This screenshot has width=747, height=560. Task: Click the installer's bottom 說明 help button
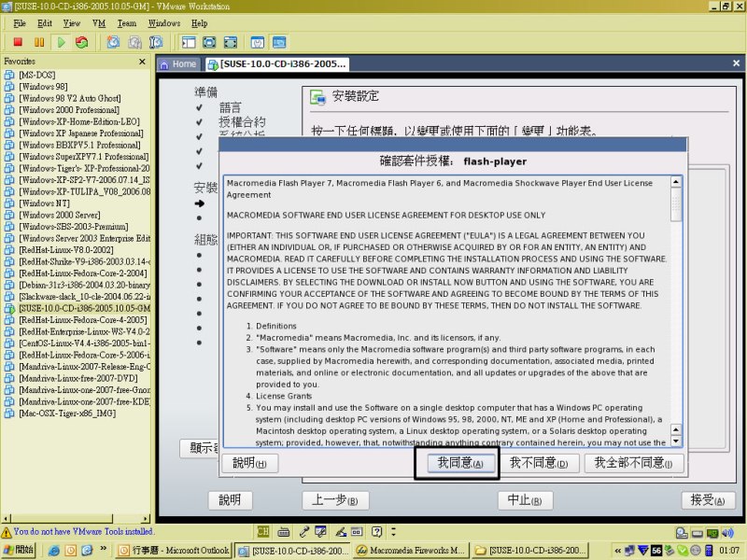click(230, 500)
